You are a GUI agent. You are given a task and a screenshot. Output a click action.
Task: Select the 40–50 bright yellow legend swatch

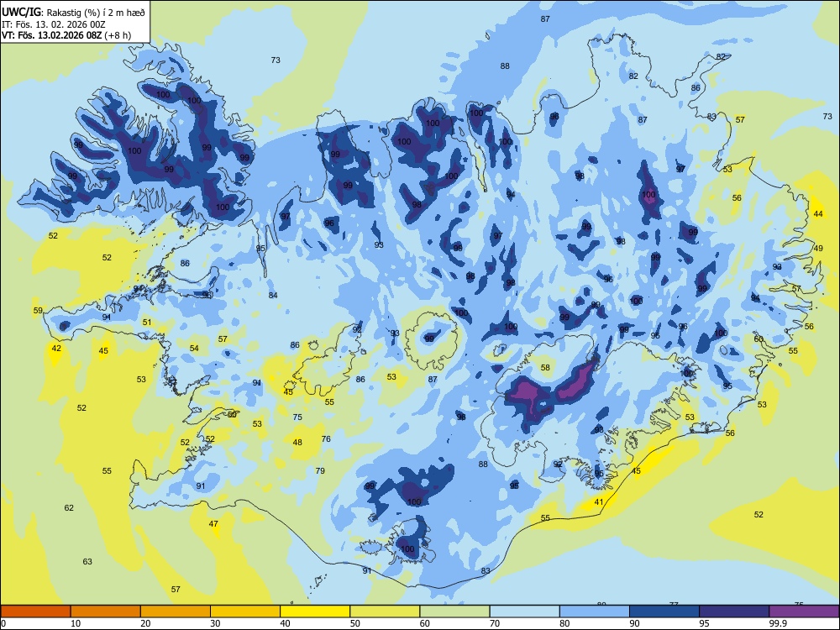(x=315, y=612)
